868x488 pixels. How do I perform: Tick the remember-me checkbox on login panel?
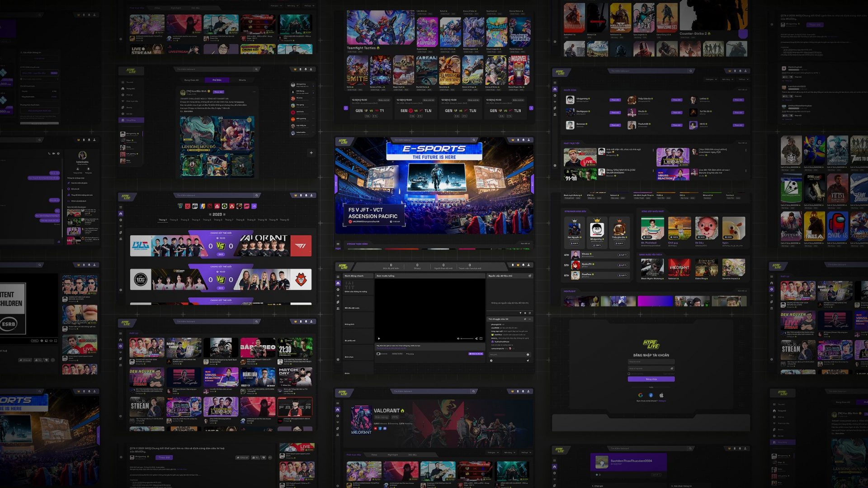point(629,374)
